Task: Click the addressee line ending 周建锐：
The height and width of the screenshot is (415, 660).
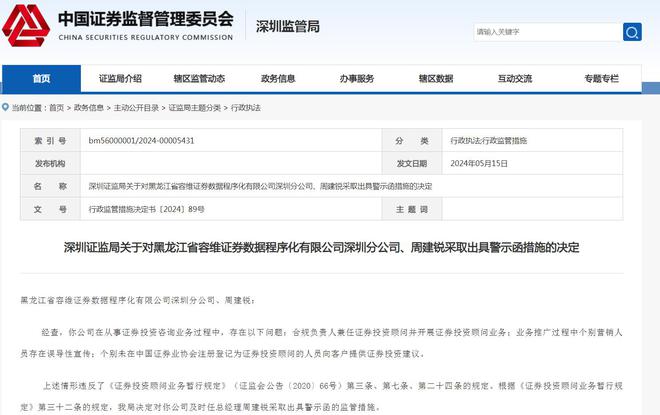Action: pos(138,300)
